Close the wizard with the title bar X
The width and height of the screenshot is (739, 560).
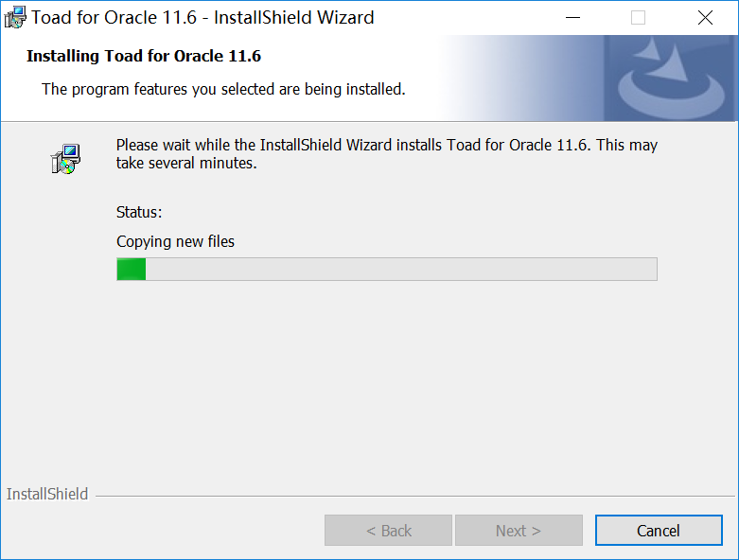point(705,18)
